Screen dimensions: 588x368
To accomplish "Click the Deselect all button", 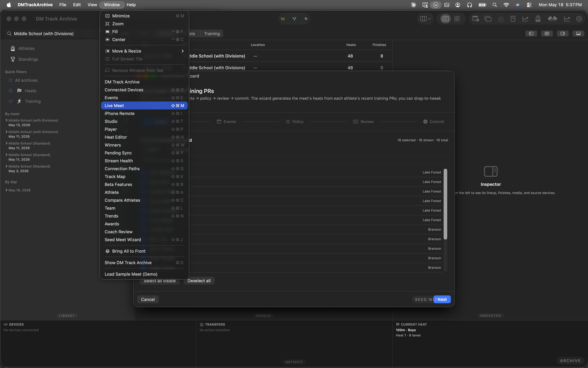I will click(x=199, y=281).
